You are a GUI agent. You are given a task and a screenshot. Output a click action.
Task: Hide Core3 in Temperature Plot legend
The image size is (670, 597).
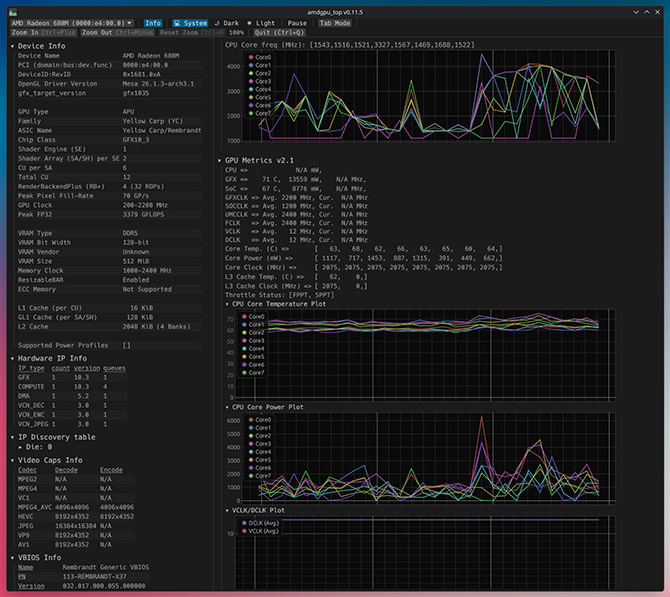coord(253,341)
